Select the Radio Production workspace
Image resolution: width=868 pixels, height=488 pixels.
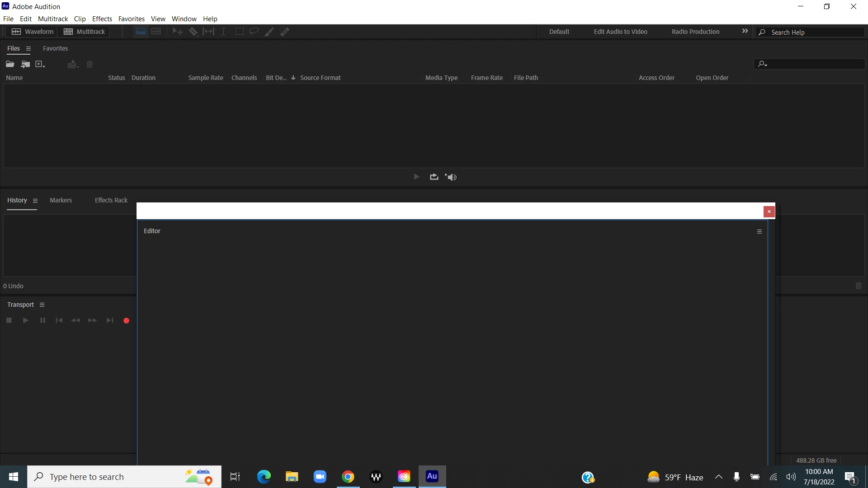coord(695,32)
